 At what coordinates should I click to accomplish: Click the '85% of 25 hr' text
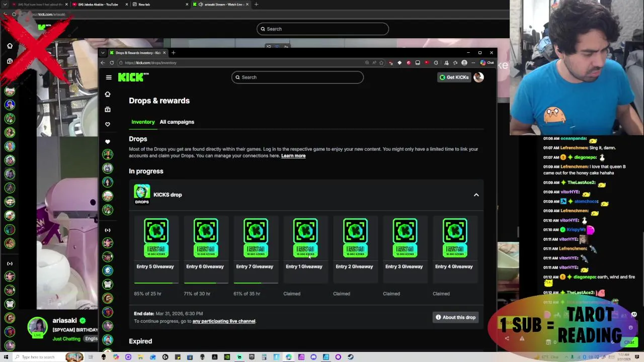click(x=147, y=294)
